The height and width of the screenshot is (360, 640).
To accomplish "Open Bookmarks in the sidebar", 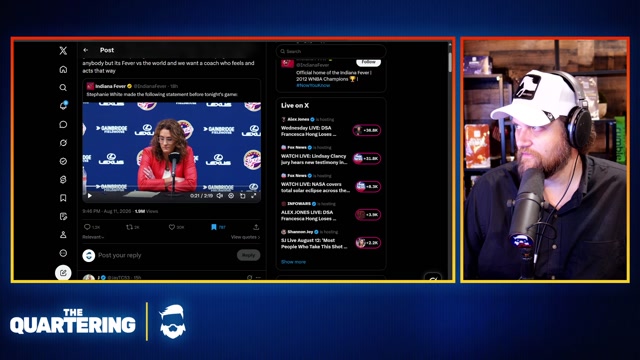I will click(x=63, y=198).
